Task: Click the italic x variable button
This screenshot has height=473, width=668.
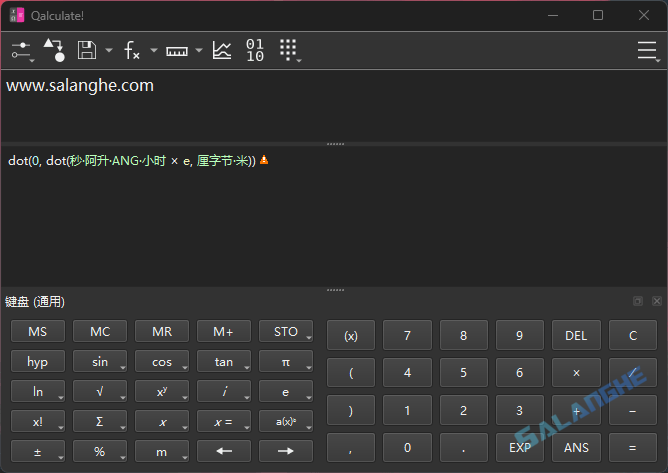Action: 162,421
